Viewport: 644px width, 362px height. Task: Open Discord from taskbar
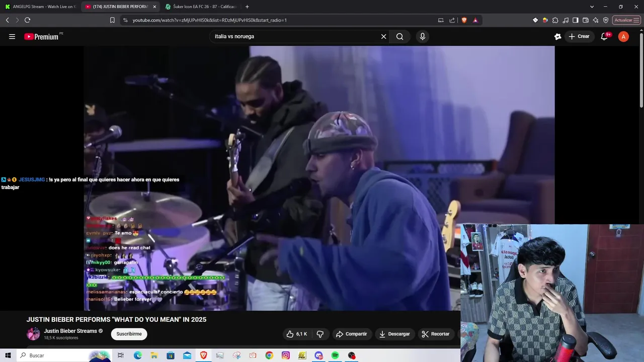click(x=318, y=355)
